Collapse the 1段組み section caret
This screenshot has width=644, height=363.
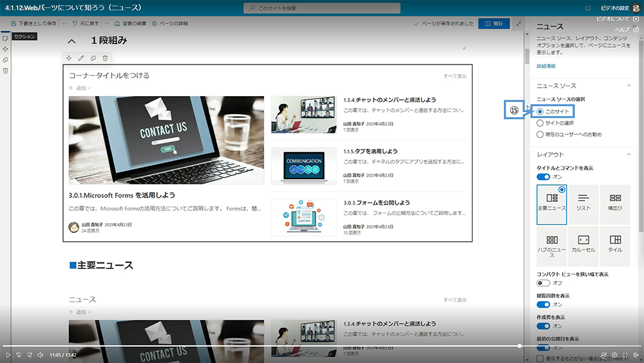pyautogui.click(x=71, y=41)
